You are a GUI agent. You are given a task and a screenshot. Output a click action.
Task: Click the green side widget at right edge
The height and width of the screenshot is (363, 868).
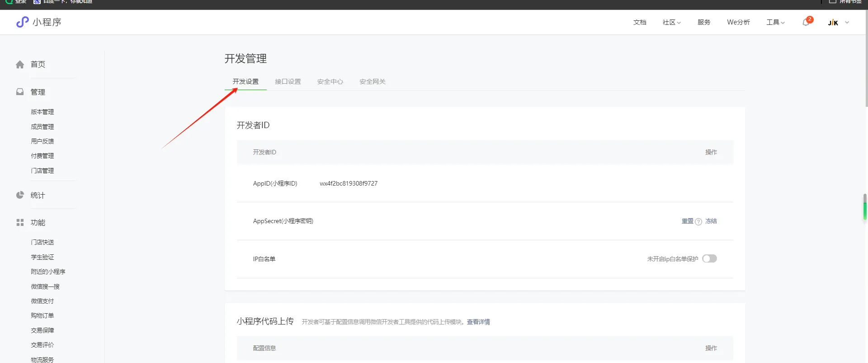865,207
